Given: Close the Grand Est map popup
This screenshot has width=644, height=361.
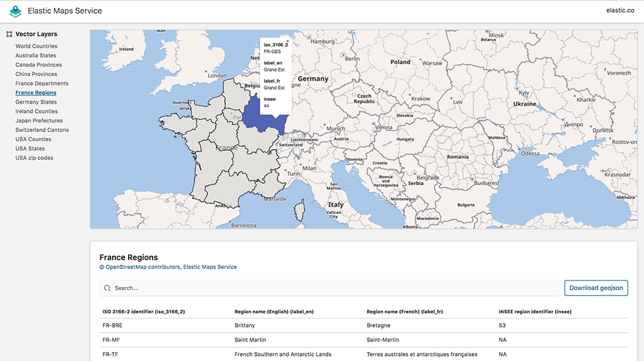Looking at the screenshot, I should pyautogui.click(x=287, y=41).
